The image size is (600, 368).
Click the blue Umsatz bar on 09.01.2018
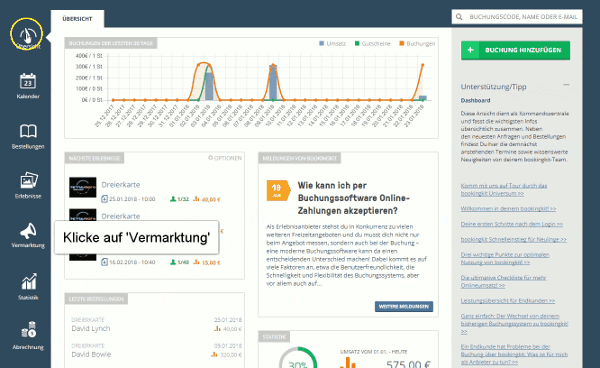[x=273, y=83]
